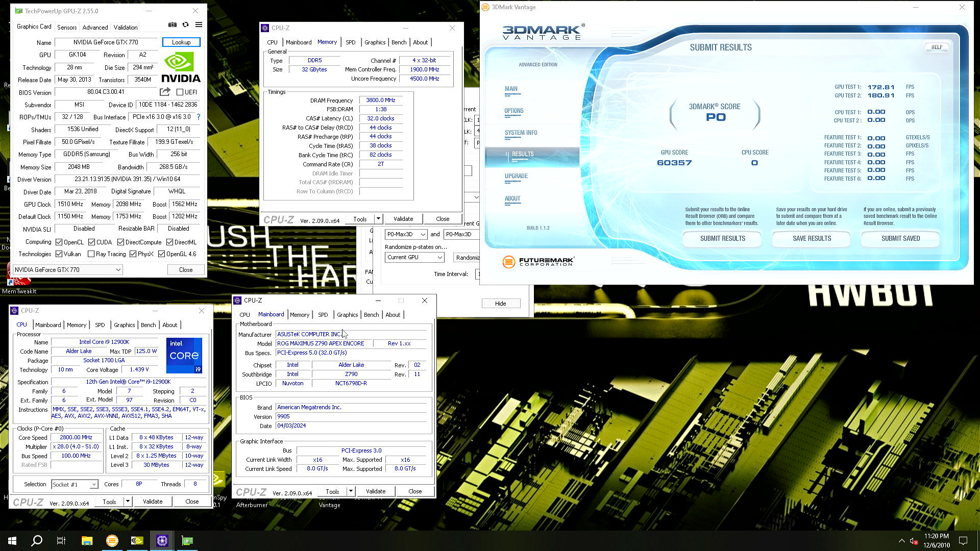This screenshot has height=551, width=980.
Task: Toggle the PhysX checkbox
Action: tap(133, 254)
